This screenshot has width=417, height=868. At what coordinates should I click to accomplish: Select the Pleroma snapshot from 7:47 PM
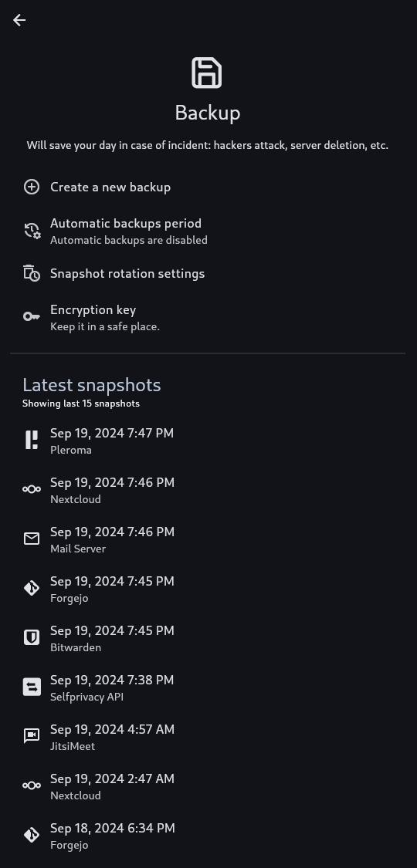208,441
